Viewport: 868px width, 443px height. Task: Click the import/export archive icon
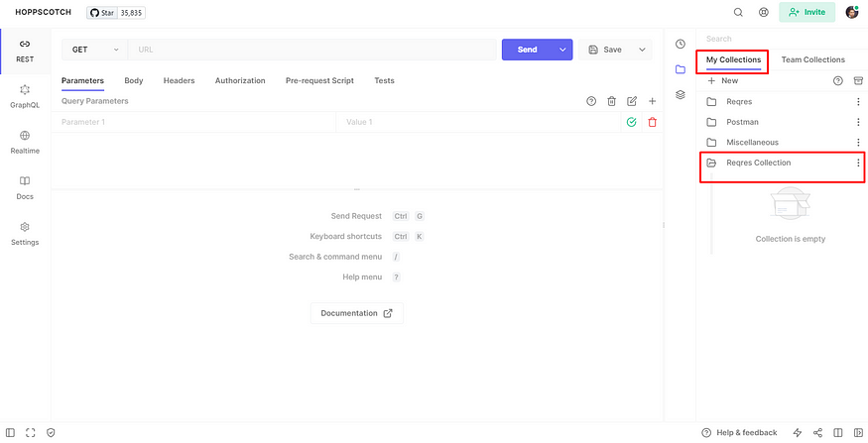point(858,80)
